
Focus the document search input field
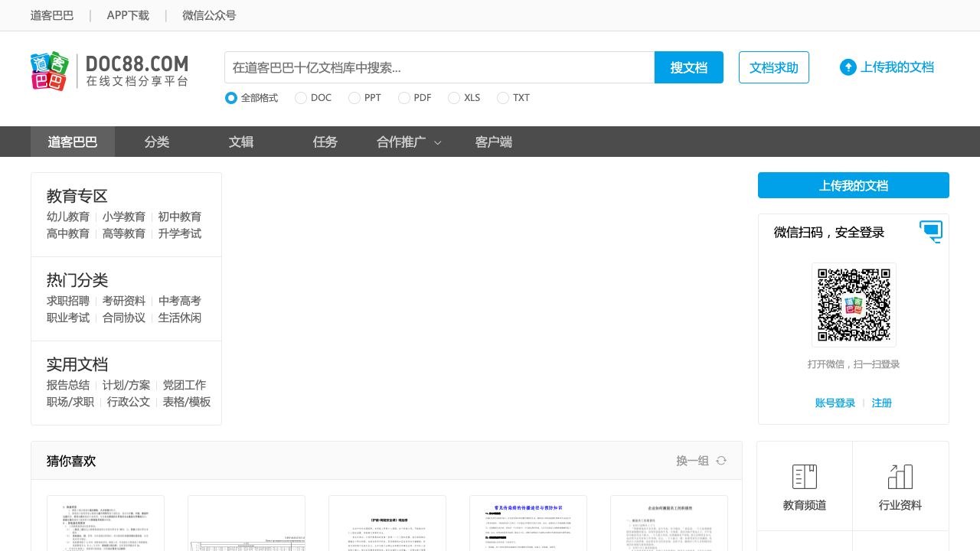[439, 67]
